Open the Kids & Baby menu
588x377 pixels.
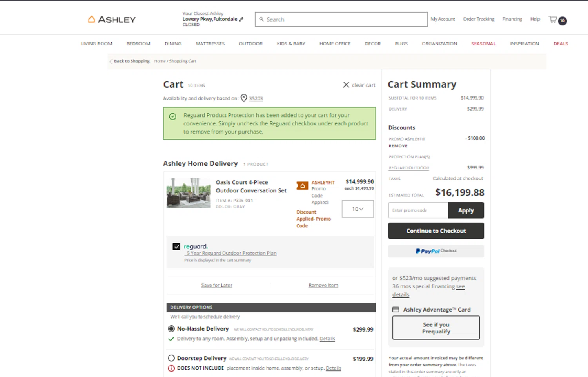click(291, 43)
